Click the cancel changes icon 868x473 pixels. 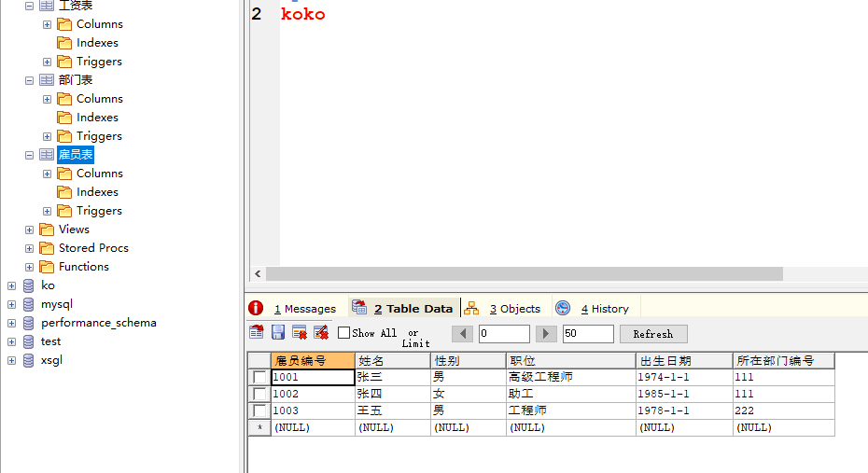pos(321,332)
